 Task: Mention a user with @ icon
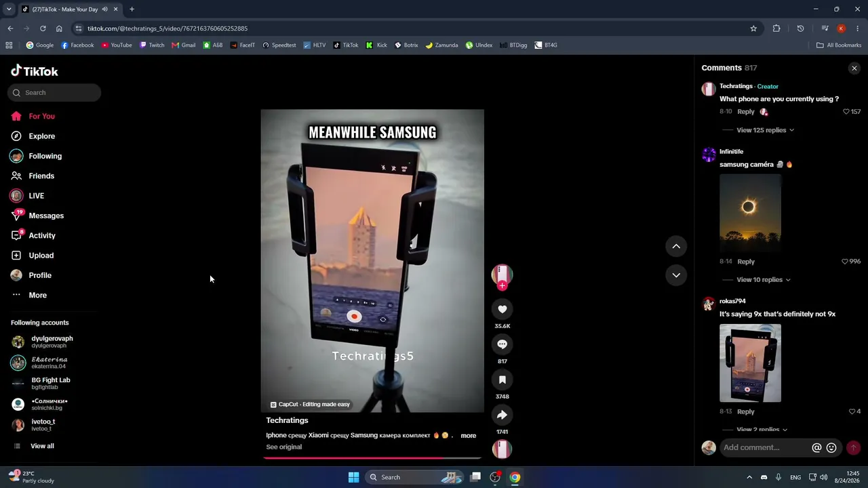point(816,447)
